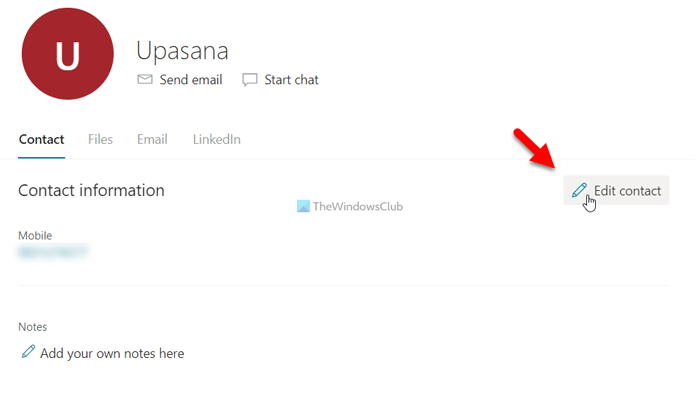Click the red U profile avatar

(68, 54)
